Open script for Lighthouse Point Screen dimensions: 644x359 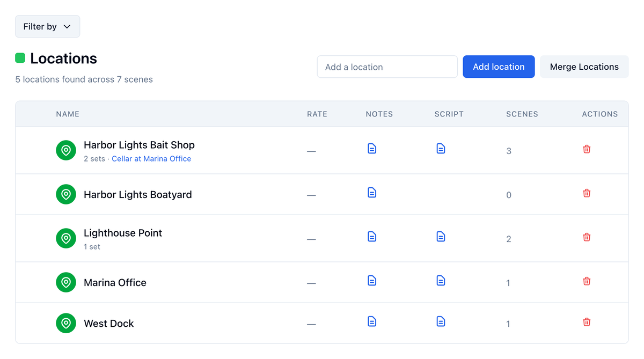point(441,237)
